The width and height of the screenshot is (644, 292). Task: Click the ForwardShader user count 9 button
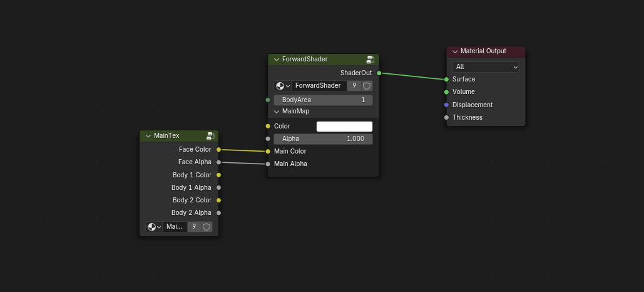[x=354, y=86]
